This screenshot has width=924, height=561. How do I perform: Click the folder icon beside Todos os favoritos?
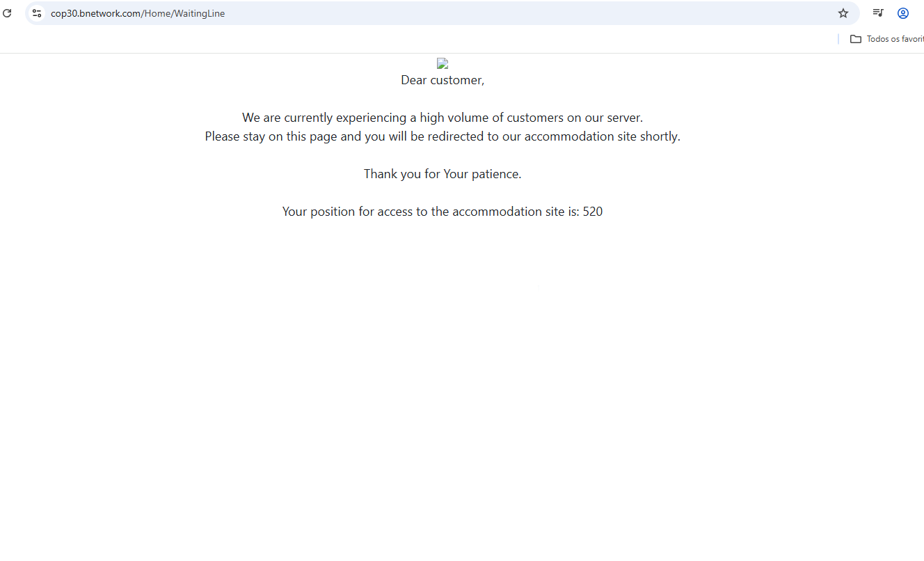point(856,39)
